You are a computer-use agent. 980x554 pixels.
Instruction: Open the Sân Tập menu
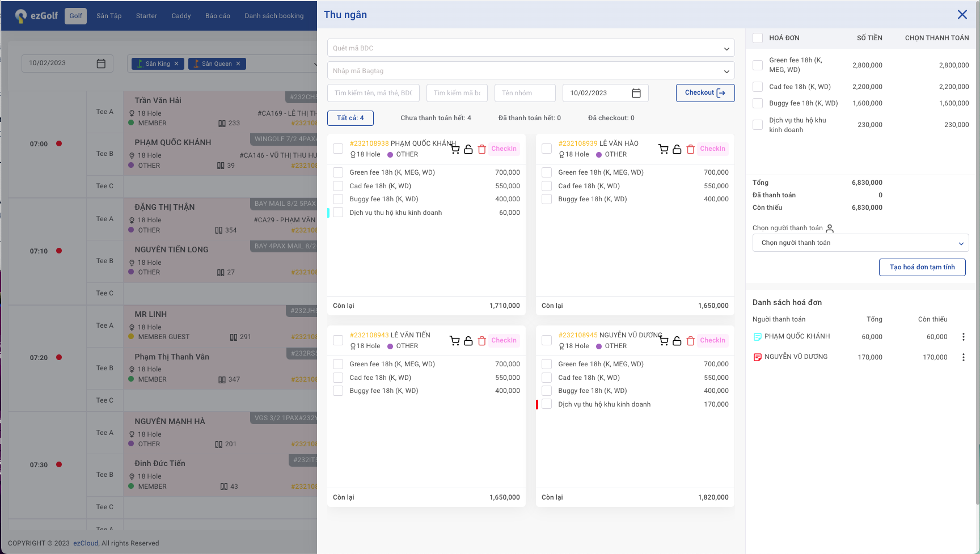(x=109, y=16)
